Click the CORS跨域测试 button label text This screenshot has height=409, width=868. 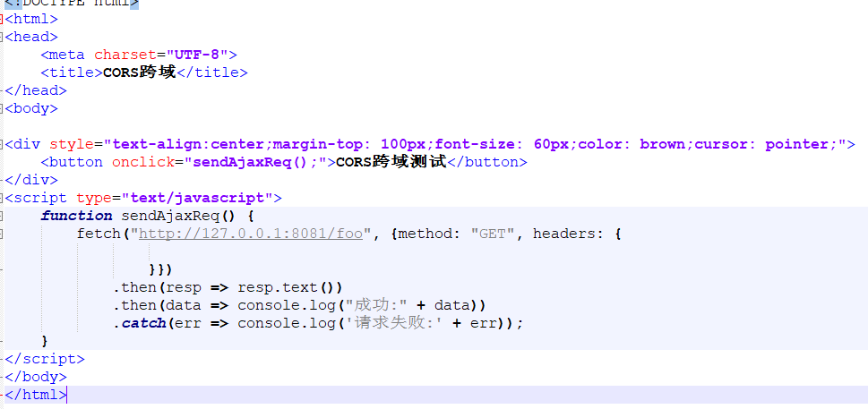pos(391,162)
